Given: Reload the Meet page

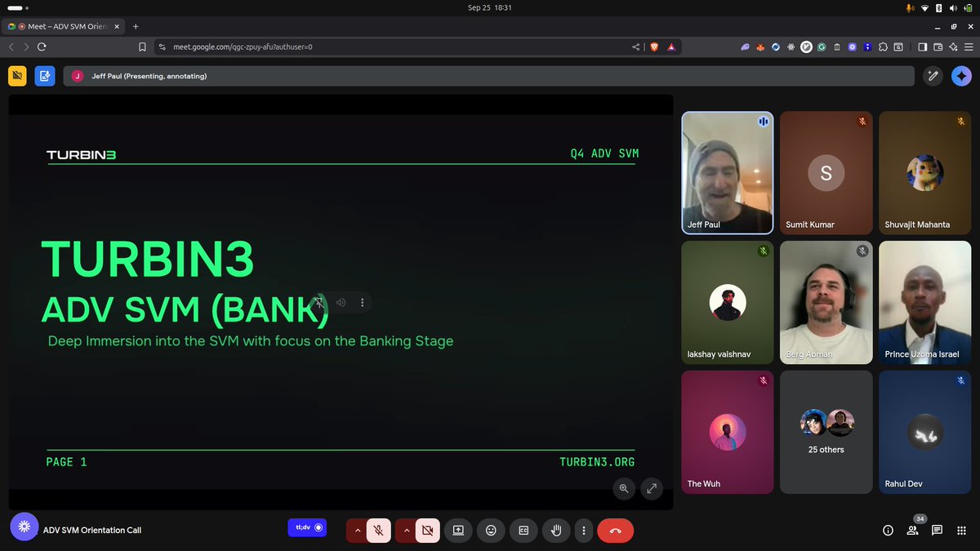Looking at the screenshot, I should 42,47.
